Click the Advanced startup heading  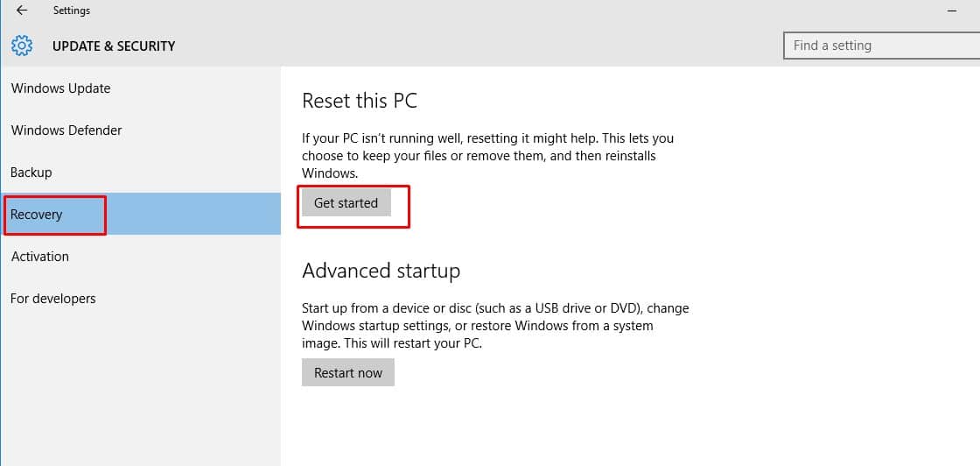[x=381, y=271]
